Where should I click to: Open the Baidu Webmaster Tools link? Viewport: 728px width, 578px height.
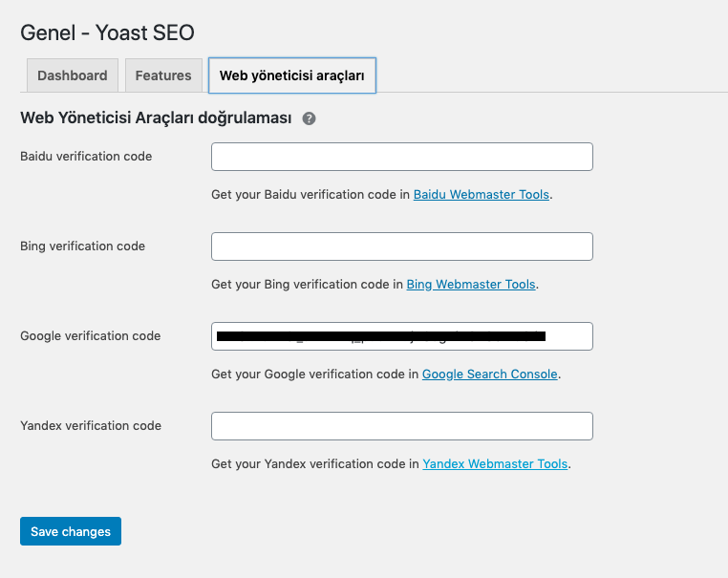(x=482, y=194)
